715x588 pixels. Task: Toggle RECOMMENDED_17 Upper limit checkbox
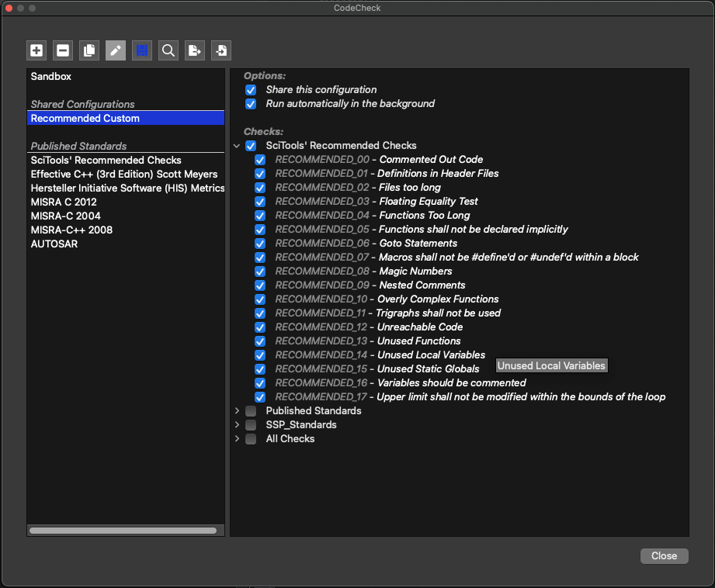click(x=260, y=397)
